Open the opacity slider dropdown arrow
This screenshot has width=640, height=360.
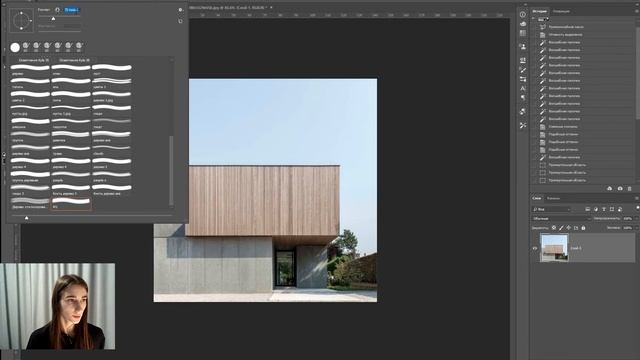coord(636,219)
